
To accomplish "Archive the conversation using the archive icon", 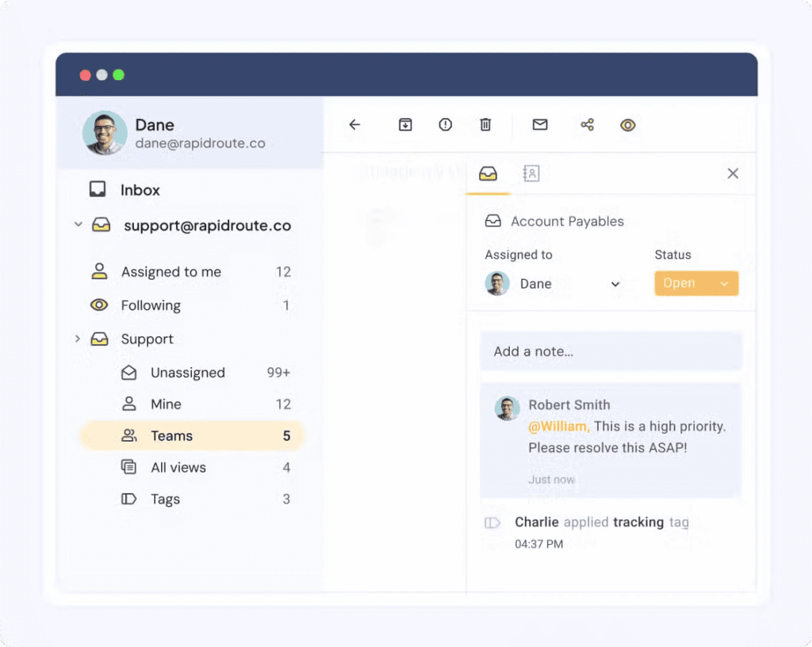I will point(405,124).
